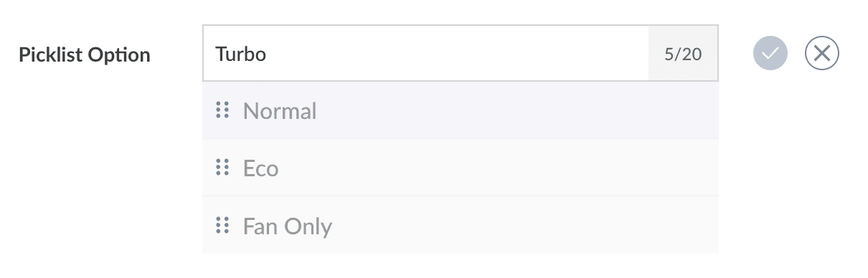Click the Picklist Option label
Viewport: 868px width, 278px height.
tap(85, 54)
